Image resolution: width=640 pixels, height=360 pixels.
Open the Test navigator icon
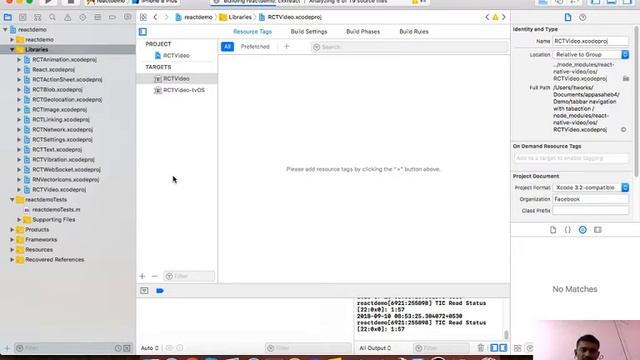[82, 17]
